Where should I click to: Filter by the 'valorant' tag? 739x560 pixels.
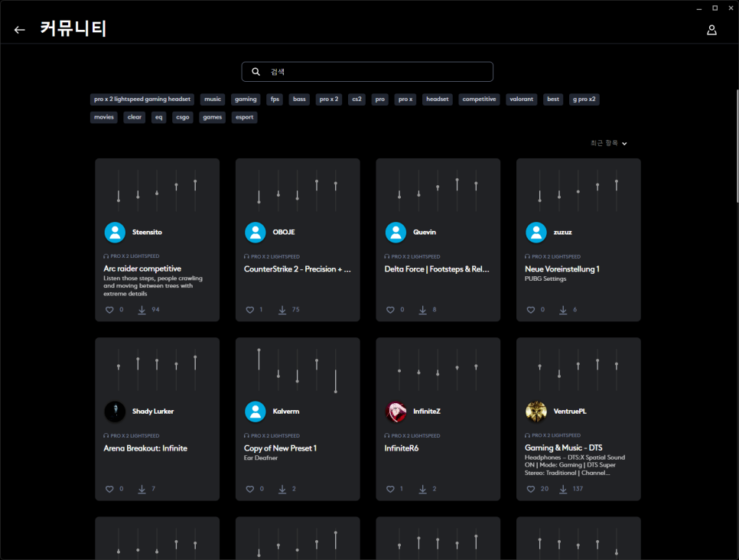(x=521, y=99)
